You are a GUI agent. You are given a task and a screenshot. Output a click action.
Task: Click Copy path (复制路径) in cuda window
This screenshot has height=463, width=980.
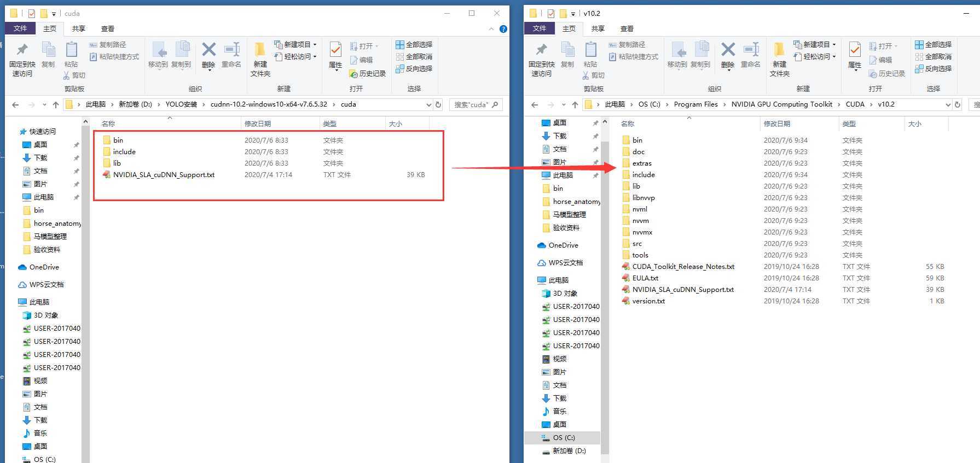[x=108, y=44]
